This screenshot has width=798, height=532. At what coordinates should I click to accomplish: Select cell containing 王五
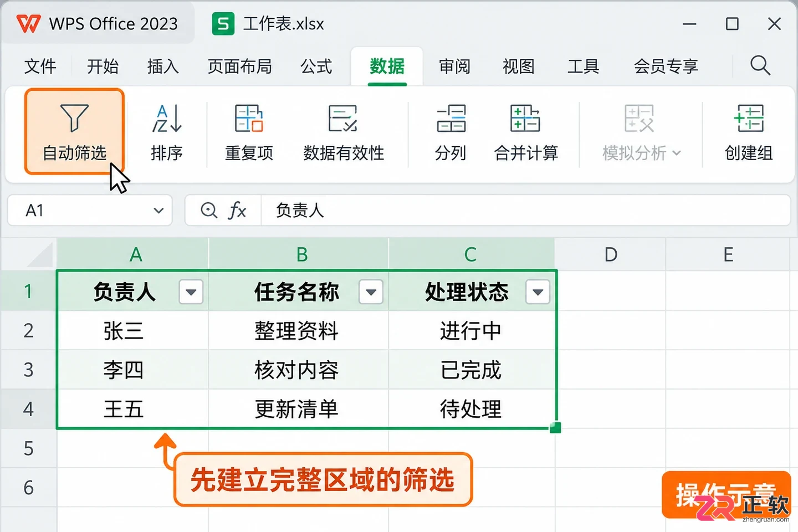coord(133,409)
